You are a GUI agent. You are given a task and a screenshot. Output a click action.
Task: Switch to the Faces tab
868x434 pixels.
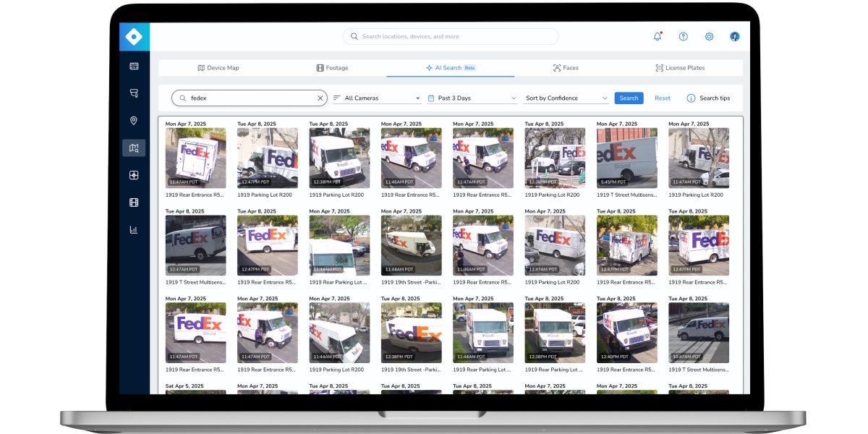tap(566, 68)
